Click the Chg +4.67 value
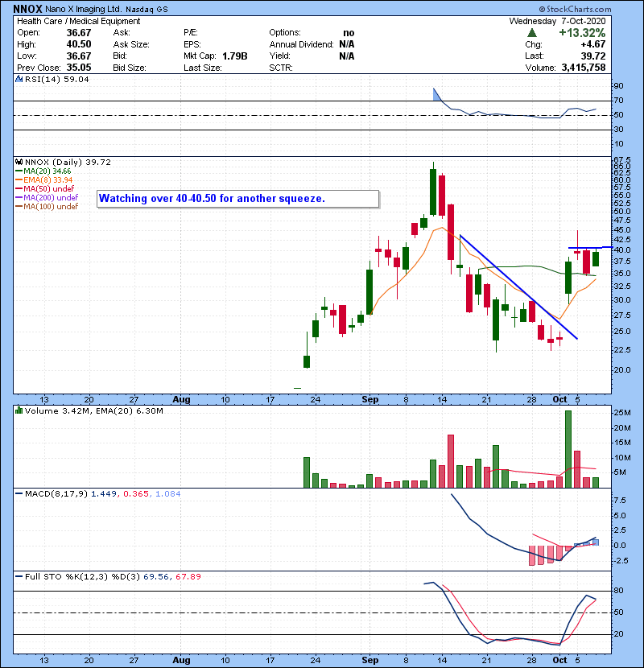 tap(592, 44)
